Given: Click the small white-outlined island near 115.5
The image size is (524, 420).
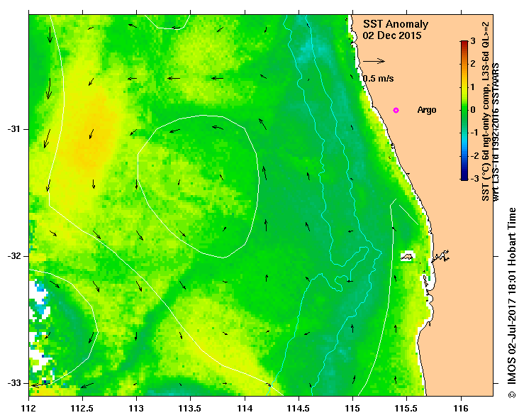Looking at the screenshot, I should [408, 256].
